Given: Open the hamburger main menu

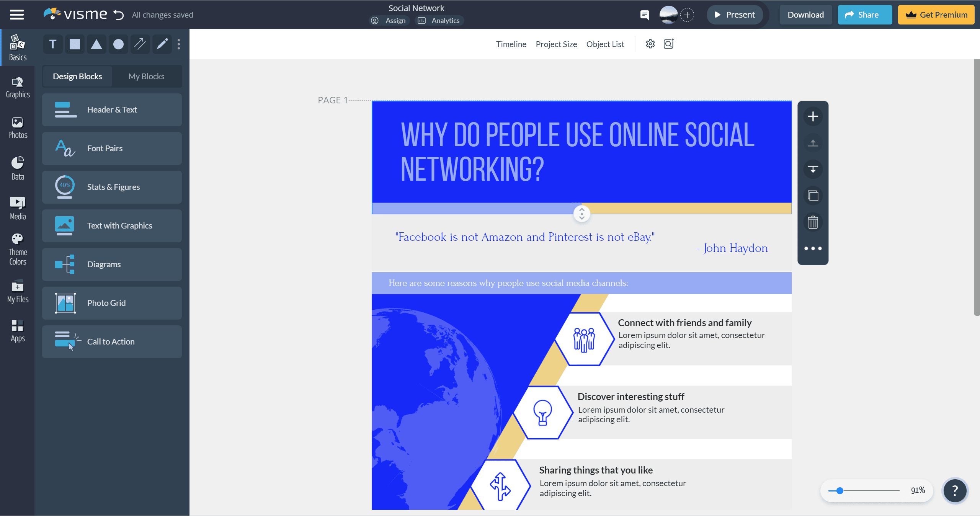Looking at the screenshot, I should click(17, 15).
